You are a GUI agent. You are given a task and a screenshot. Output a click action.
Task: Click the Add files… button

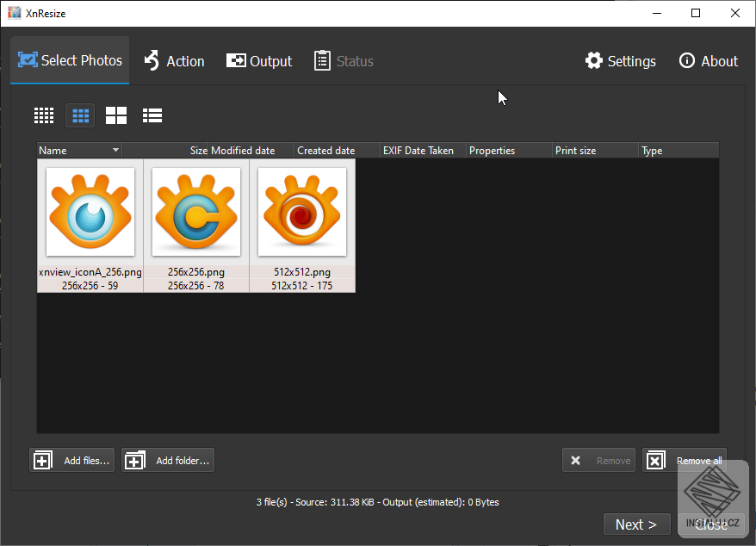pos(72,461)
